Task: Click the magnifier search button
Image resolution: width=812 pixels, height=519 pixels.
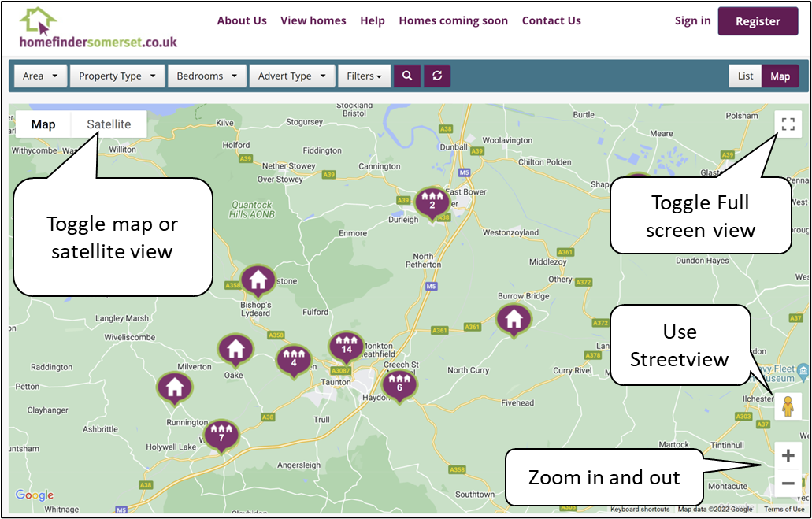Action: (407, 76)
